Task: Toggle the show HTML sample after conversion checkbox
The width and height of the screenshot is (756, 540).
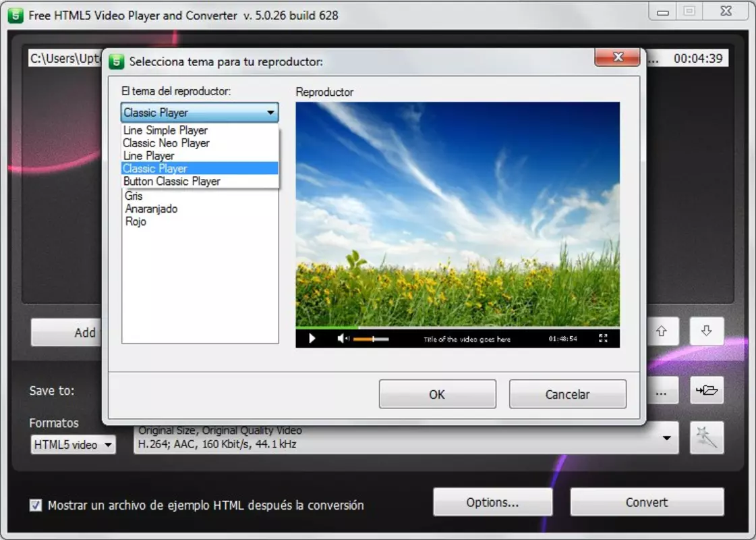Action: point(35,506)
